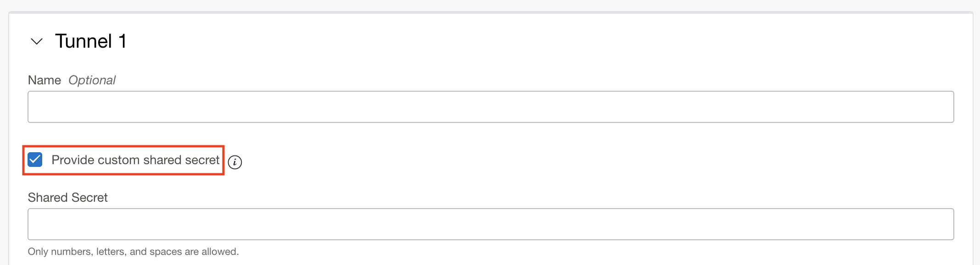This screenshot has width=980, height=265.
Task: Click the empty text box under Name Optional
Action: (x=490, y=107)
